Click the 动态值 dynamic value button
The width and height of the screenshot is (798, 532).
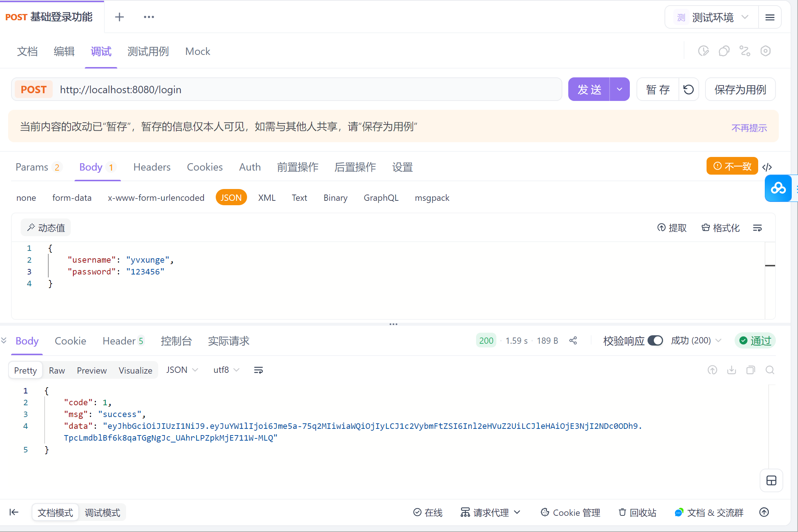(x=46, y=228)
